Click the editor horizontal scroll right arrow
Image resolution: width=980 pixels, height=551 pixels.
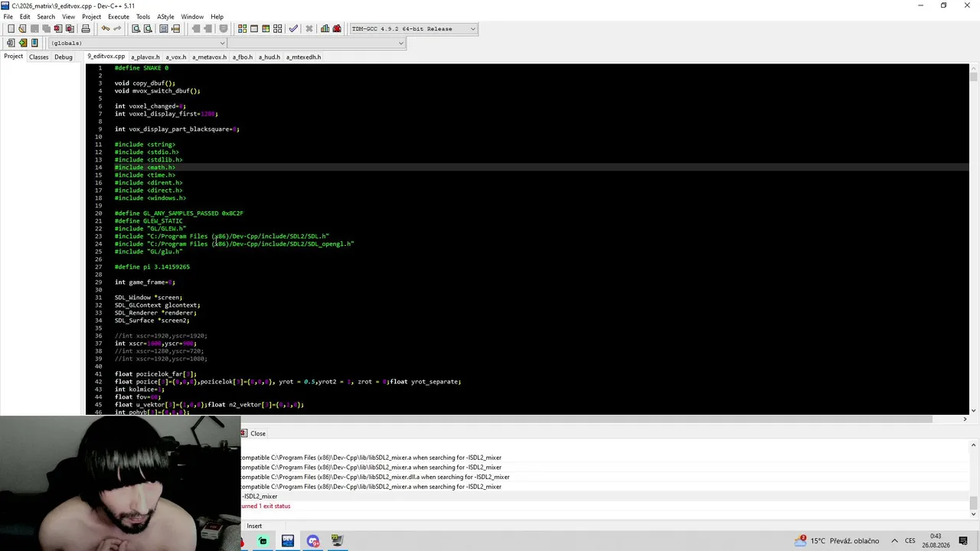[x=965, y=419]
